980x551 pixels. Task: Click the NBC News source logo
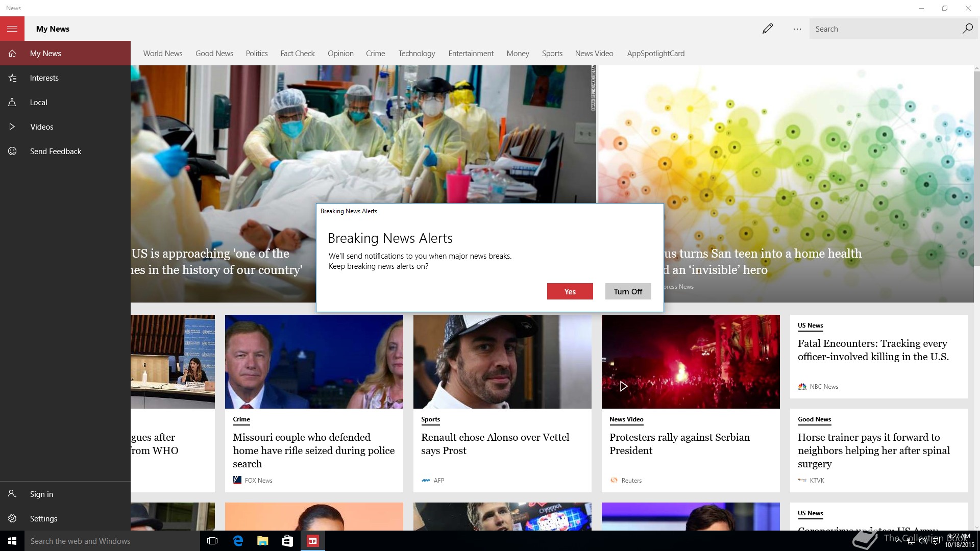(x=802, y=386)
